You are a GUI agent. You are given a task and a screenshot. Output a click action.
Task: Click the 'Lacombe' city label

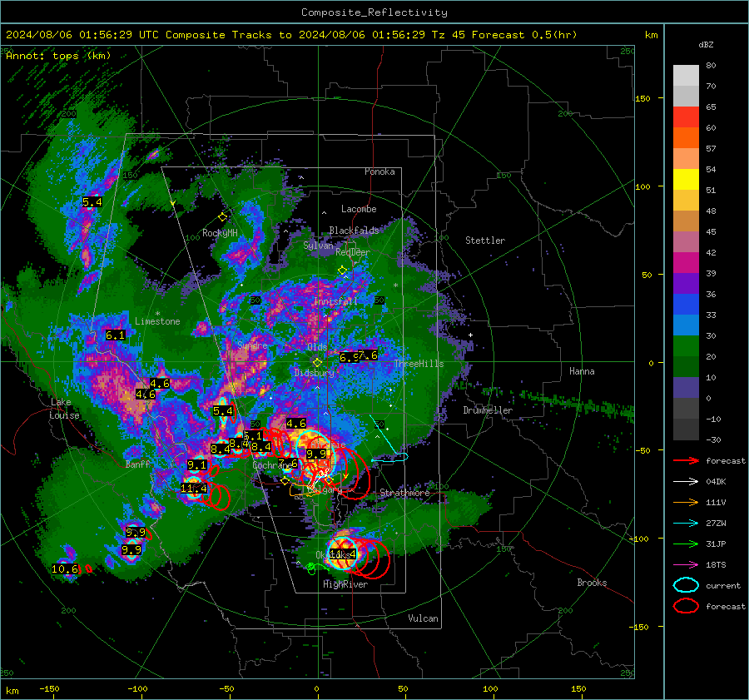click(x=359, y=209)
